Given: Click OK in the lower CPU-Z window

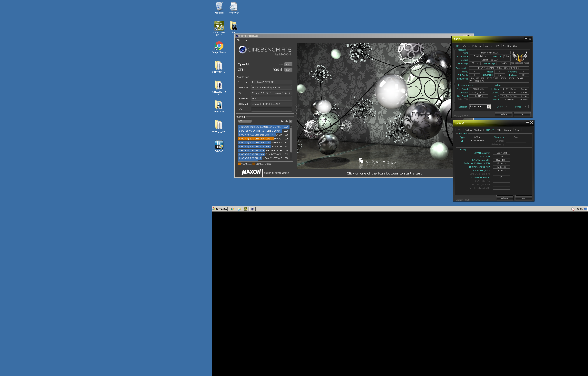Looking at the screenshot, I should 523,198.
